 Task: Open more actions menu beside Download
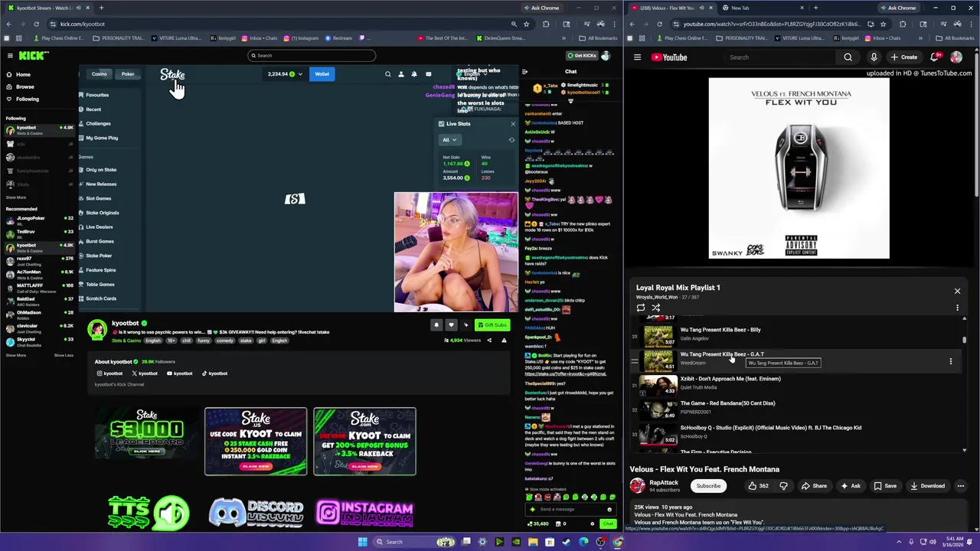(961, 485)
